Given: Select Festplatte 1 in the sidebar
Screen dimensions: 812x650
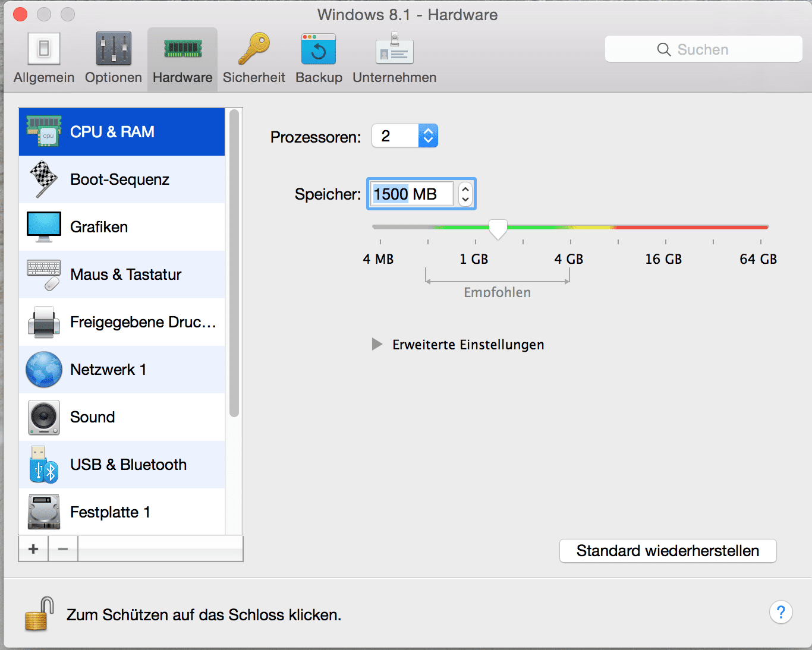Looking at the screenshot, I should pyautogui.click(x=110, y=512).
